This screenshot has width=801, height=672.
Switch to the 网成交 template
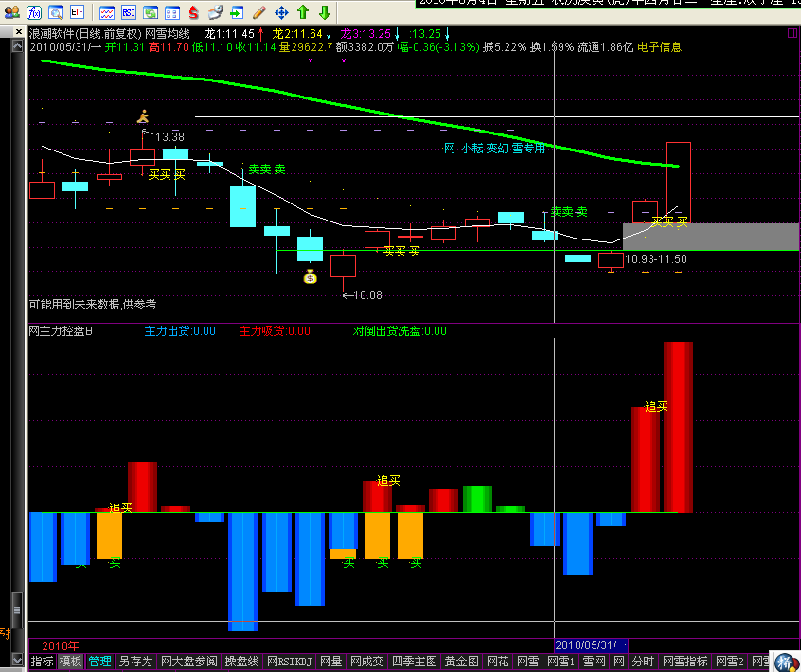coord(366,662)
